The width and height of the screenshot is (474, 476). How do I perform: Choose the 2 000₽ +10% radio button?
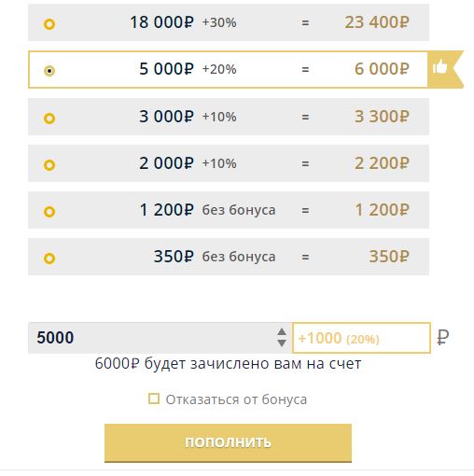coord(49,165)
